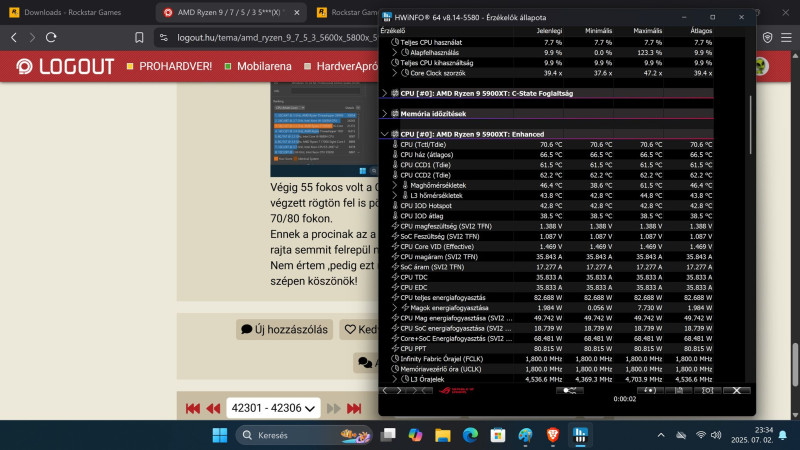The image size is (800, 450).
Task: Open Task View on the taskbar
Action: pos(388,435)
